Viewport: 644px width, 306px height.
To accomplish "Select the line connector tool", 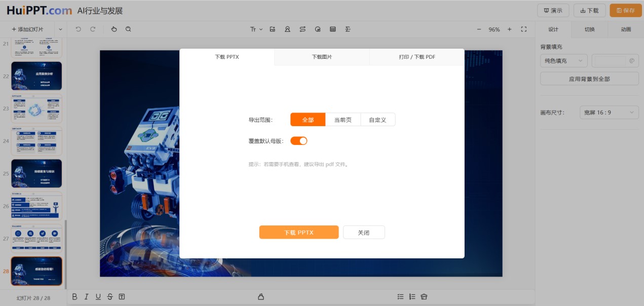I will pos(302,29).
